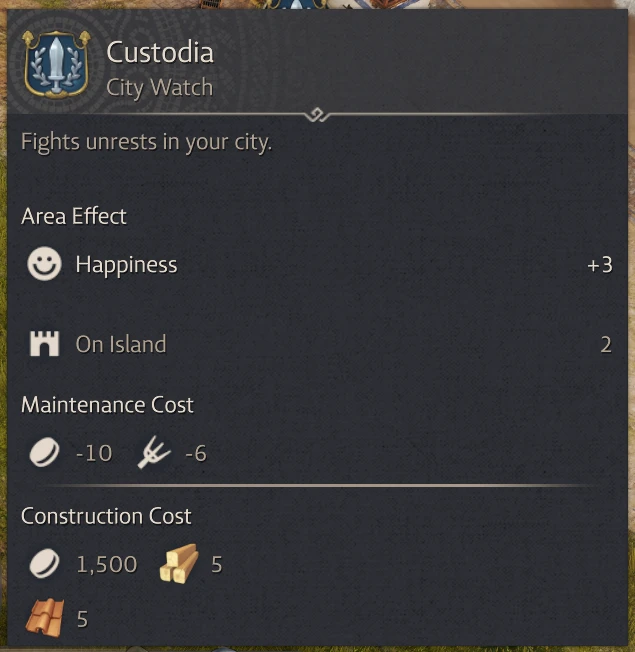Click the Maintenance Cost heading
The height and width of the screenshot is (652, 635).
coord(107,405)
